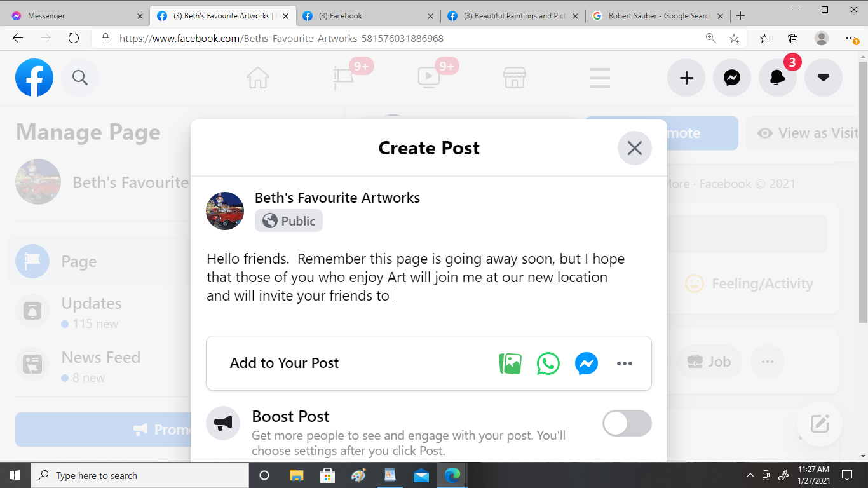Open the Marketplace icon

[x=515, y=78]
